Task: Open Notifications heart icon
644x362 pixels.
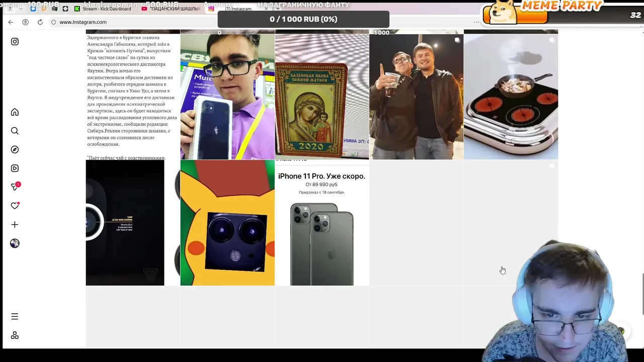Action: click(x=15, y=206)
